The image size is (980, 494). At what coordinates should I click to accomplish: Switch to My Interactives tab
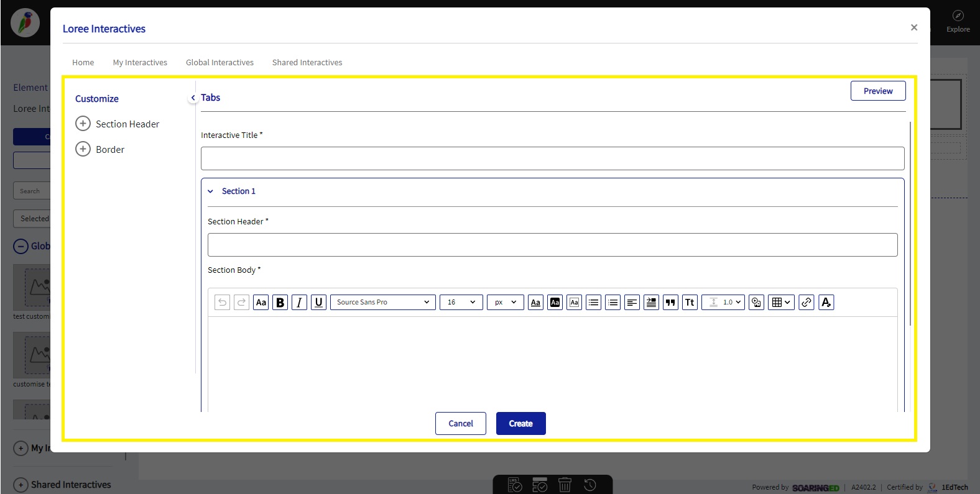tap(140, 62)
